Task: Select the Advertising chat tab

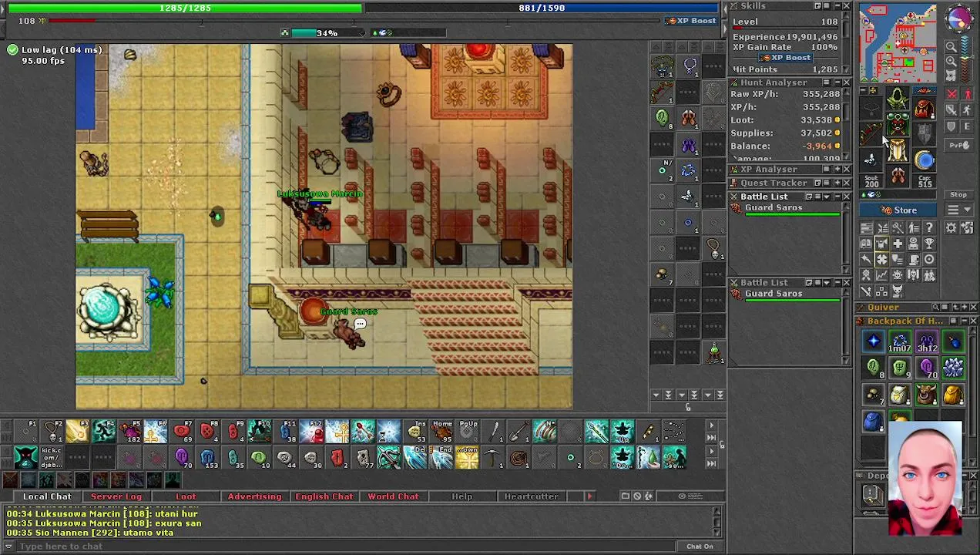Action: (x=254, y=496)
